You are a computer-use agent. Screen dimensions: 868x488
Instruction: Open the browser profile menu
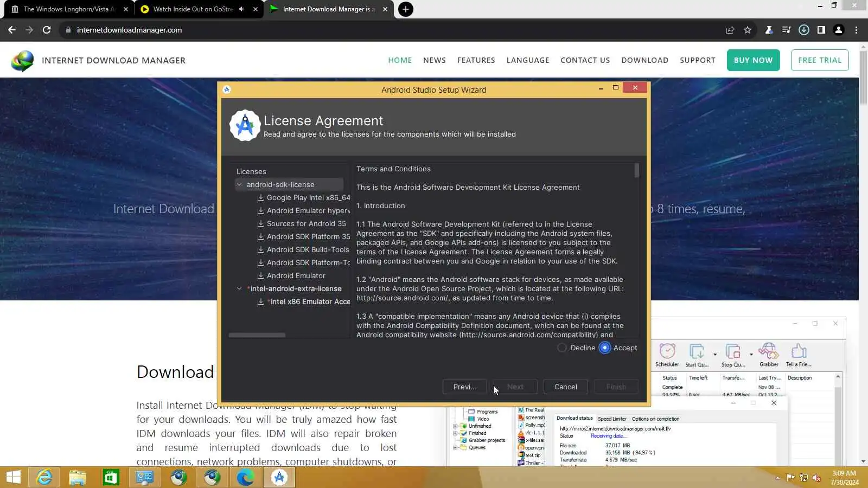(839, 30)
